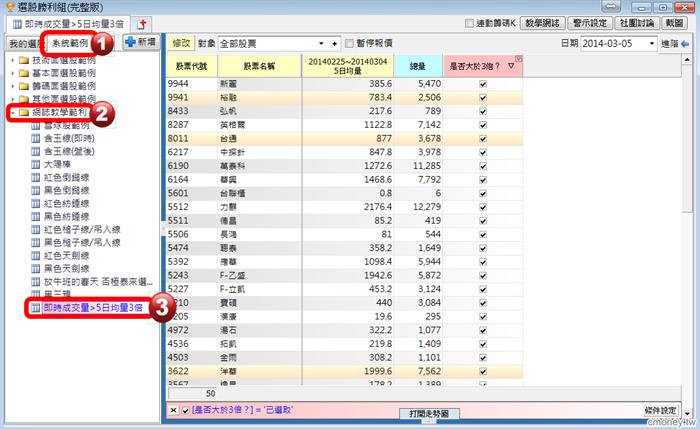The image size is (700, 429).
Task: Click the 進階 link
Action: [x=670, y=44]
